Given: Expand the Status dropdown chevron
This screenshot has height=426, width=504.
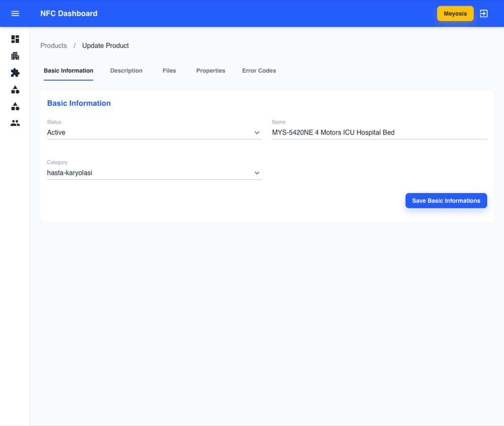Looking at the screenshot, I should point(257,132).
